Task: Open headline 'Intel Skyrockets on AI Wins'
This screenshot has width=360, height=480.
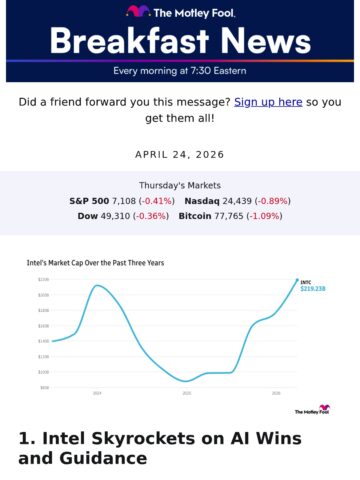Action: coord(160,448)
